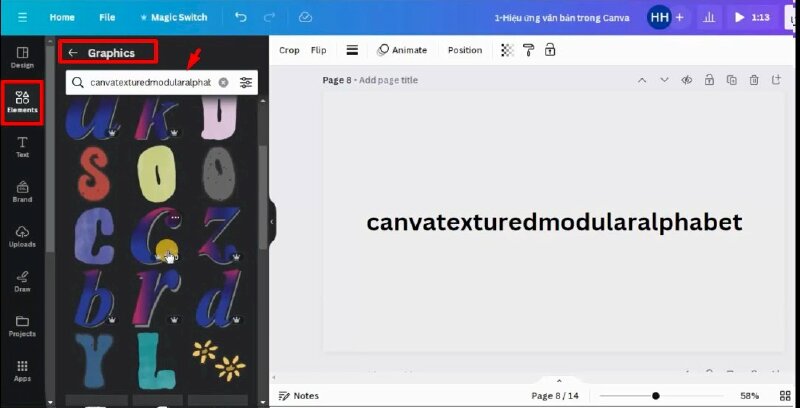Toggle the page lock icon
800x408 pixels.
coord(709,80)
